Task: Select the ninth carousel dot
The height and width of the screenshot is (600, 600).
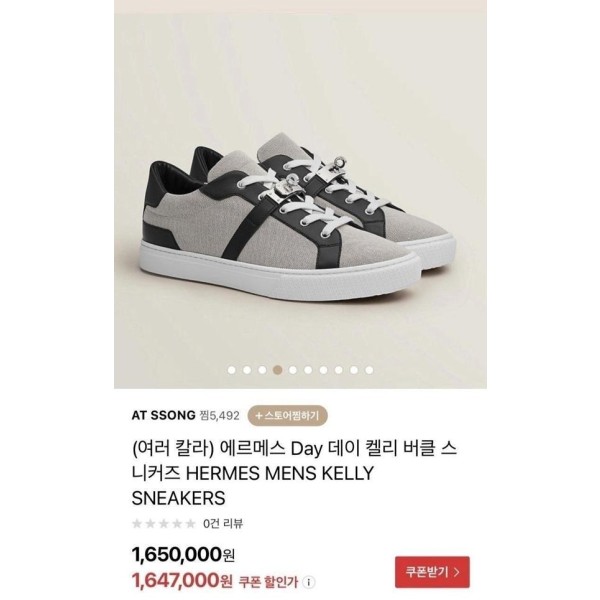Action: pos(354,370)
